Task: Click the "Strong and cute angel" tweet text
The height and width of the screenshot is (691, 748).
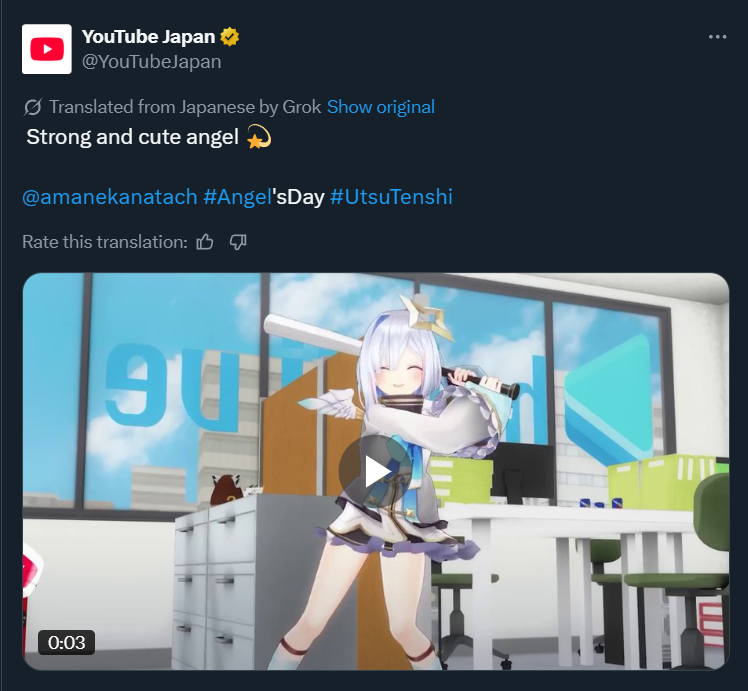Action: (x=133, y=137)
